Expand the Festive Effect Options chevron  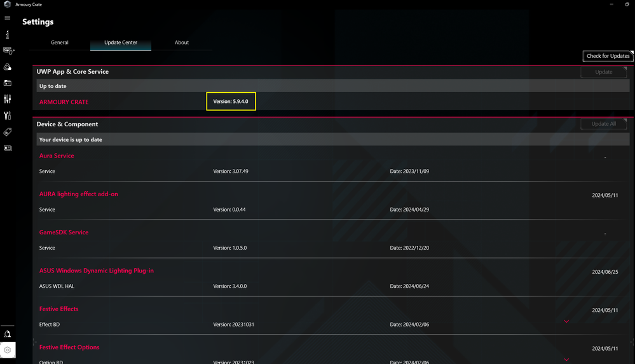coord(566,360)
